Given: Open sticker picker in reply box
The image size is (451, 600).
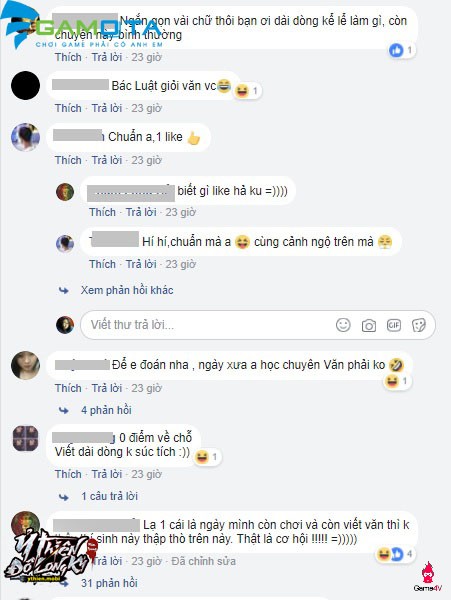Looking at the screenshot, I should [418, 325].
